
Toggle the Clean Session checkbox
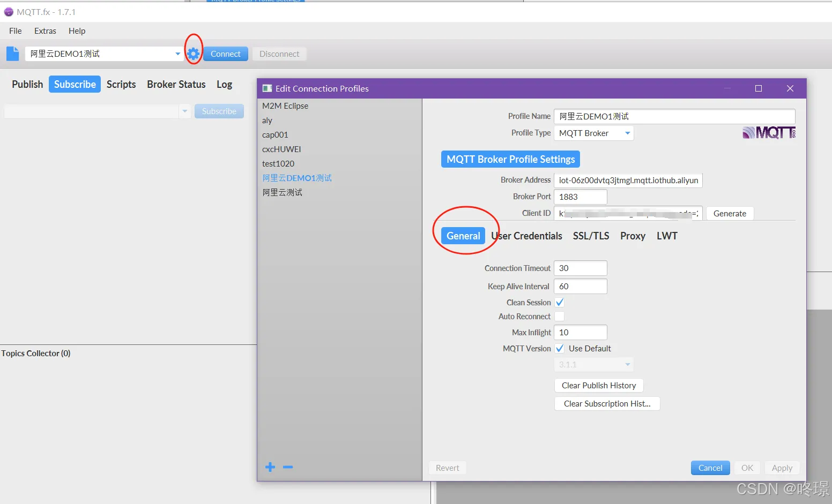(x=560, y=303)
